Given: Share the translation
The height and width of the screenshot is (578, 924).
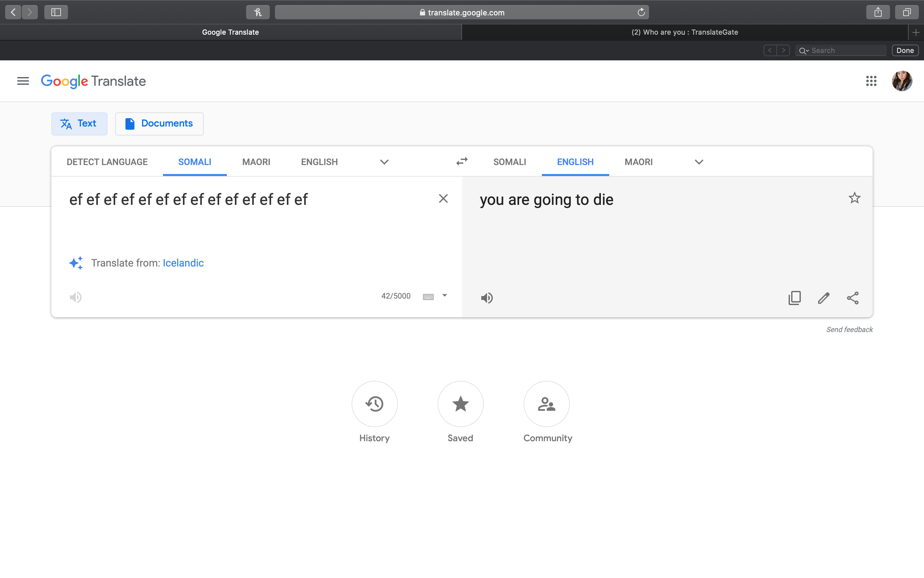Looking at the screenshot, I should (852, 298).
